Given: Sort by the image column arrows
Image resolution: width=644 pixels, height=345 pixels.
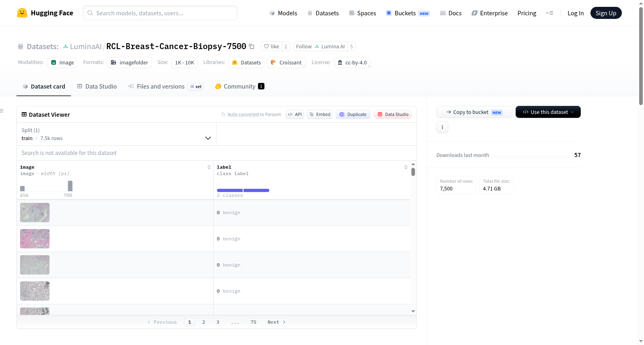Looking at the screenshot, I should pos(209,167).
